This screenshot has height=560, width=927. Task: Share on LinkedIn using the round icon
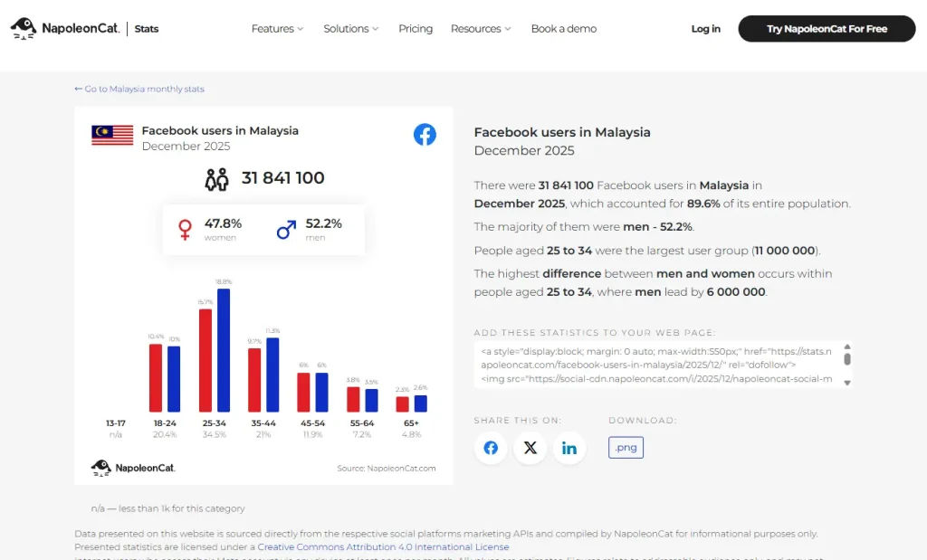pyautogui.click(x=569, y=448)
